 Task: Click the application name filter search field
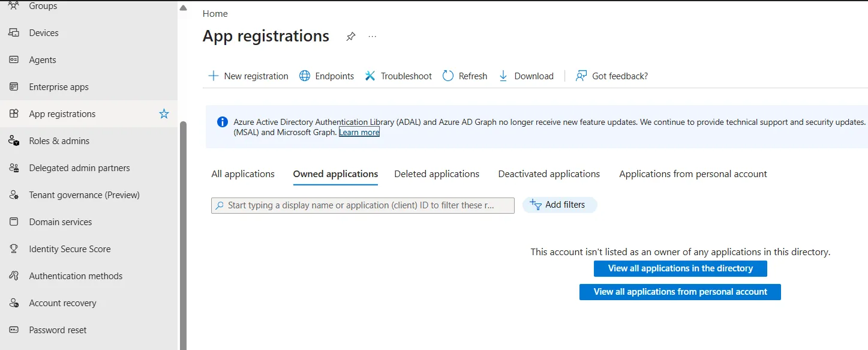(x=363, y=205)
